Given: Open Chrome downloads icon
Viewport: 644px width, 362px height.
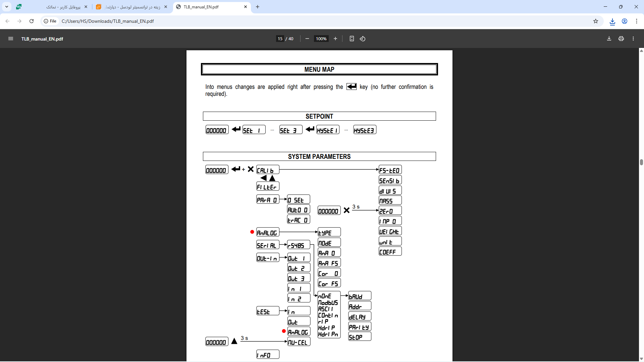Looking at the screenshot, I should coord(612,21).
